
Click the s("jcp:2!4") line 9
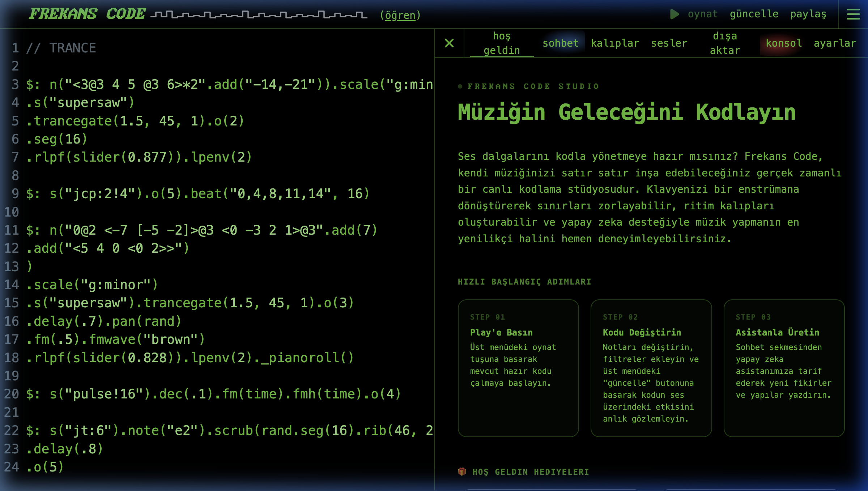click(198, 194)
